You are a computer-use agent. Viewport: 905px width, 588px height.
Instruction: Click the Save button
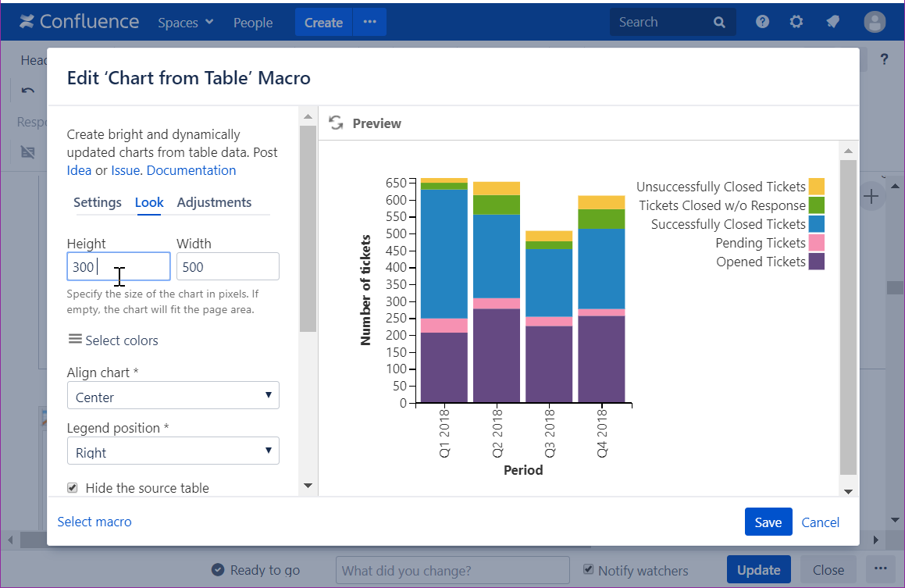point(768,522)
